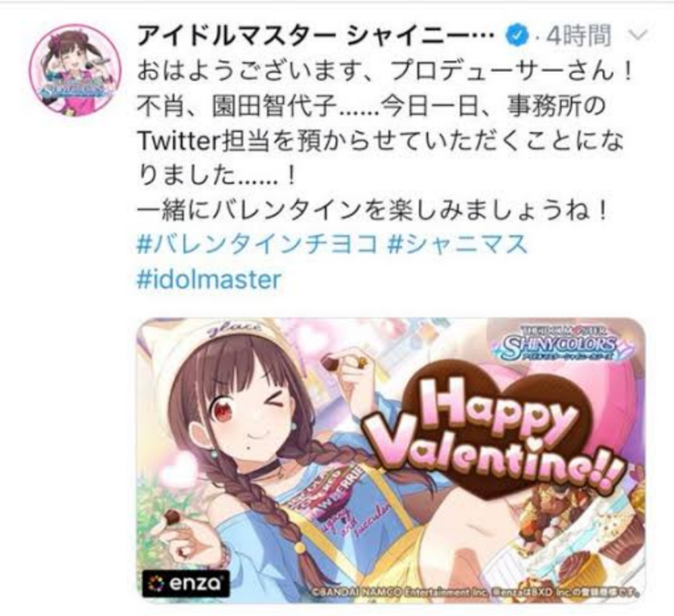Click the tweet line about バレンタイン
Viewport: 674px width, 616px height.
(373, 210)
